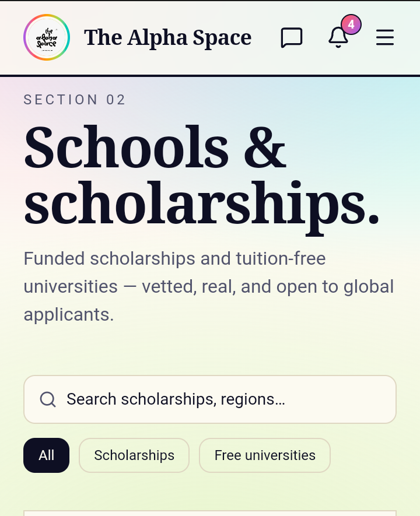Toggle the Free universities filter chip

coord(265,455)
